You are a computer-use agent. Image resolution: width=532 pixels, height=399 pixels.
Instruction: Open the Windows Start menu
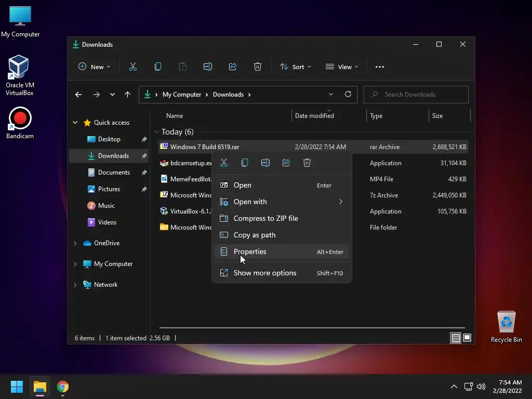click(x=17, y=387)
